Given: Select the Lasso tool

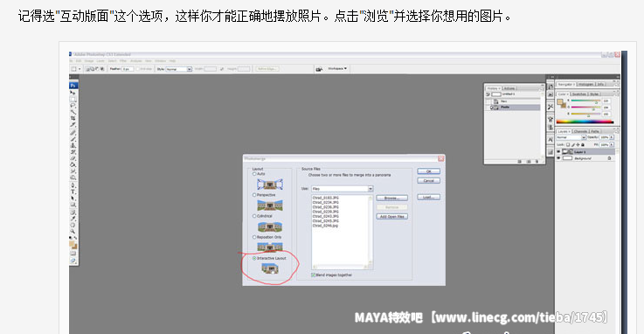Looking at the screenshot, I should (x=73, y=105).
